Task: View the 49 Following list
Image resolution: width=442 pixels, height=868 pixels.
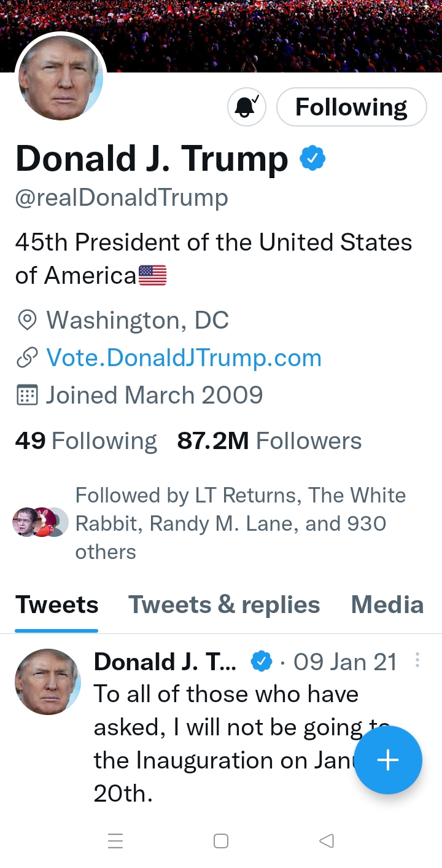Action: click(86, 441)
